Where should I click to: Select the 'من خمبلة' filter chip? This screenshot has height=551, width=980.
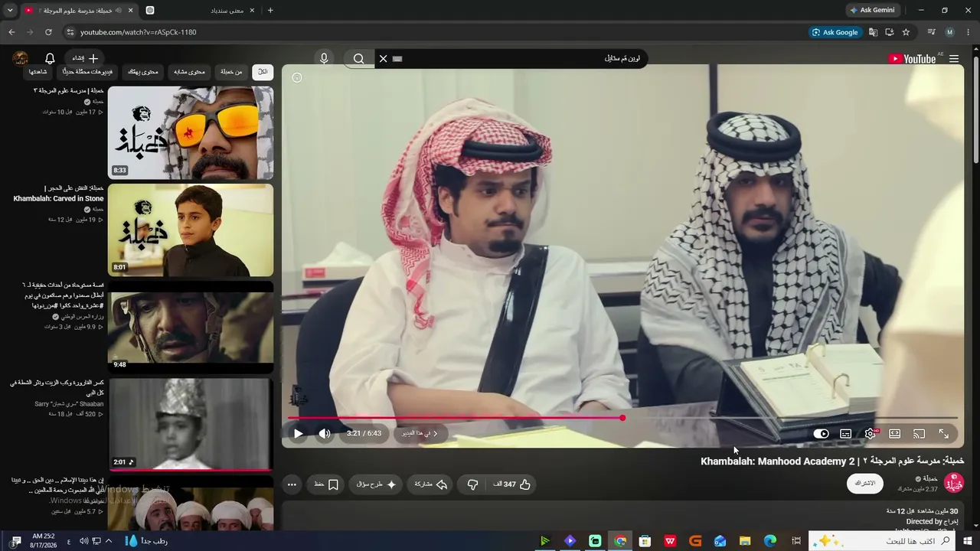[231, 72]
